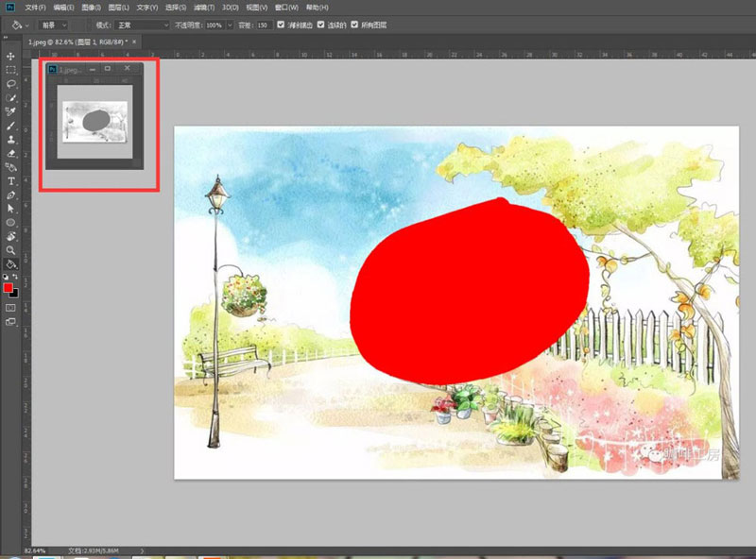Pick the Hand tool in the toolbox
The width and height of the screenshot is (756, 559).
click(x=10, y=237)
